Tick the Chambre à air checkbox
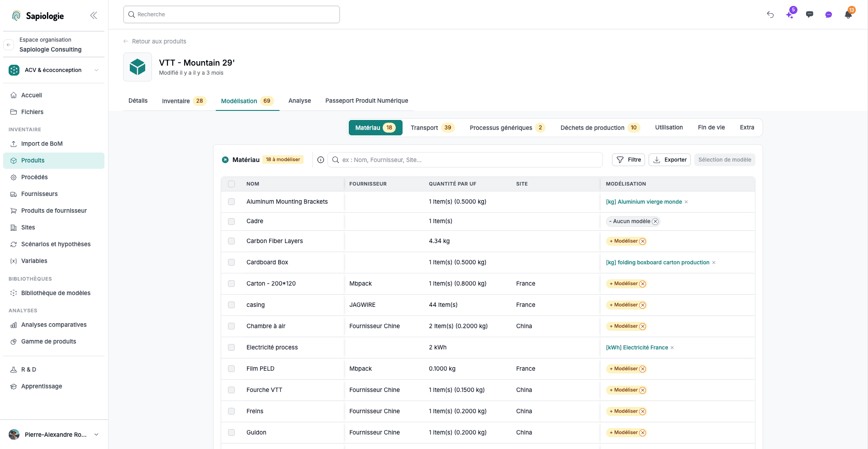 pos(232,326)
